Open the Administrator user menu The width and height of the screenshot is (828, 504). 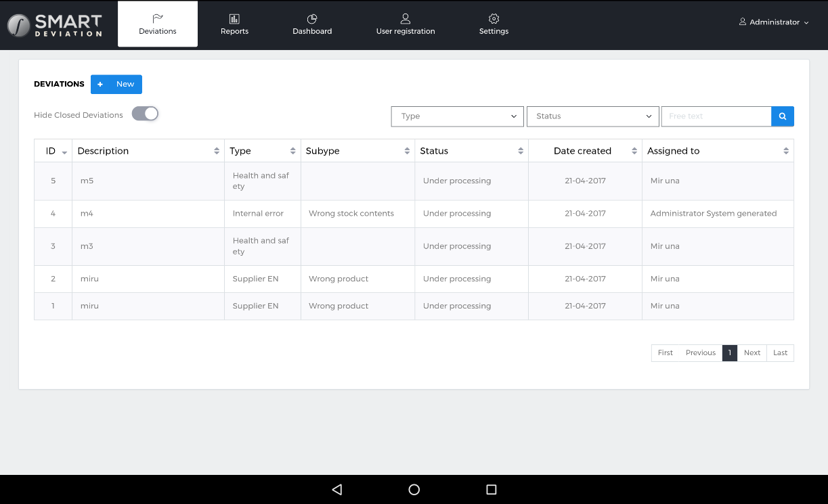tap(774, 22)
